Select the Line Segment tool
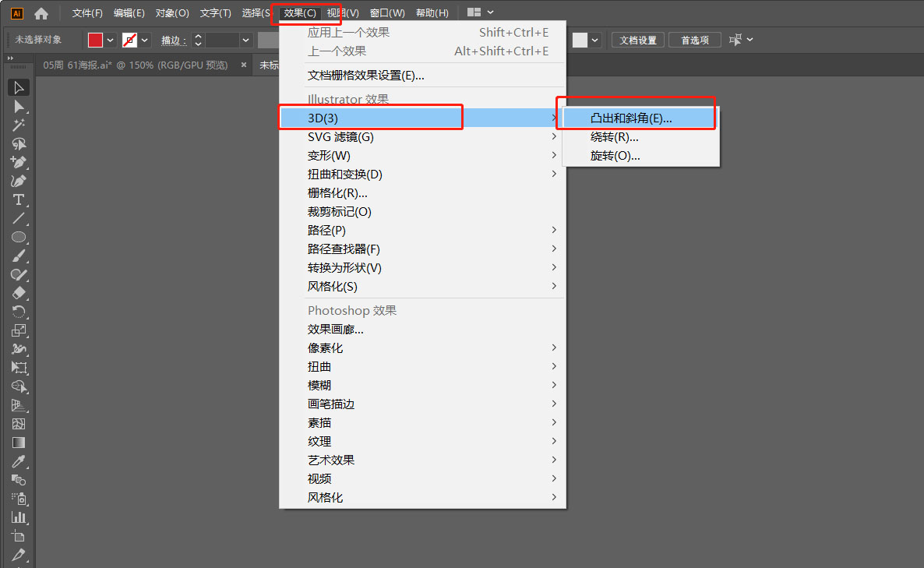The image size is (924, 568). coord(18,219)
